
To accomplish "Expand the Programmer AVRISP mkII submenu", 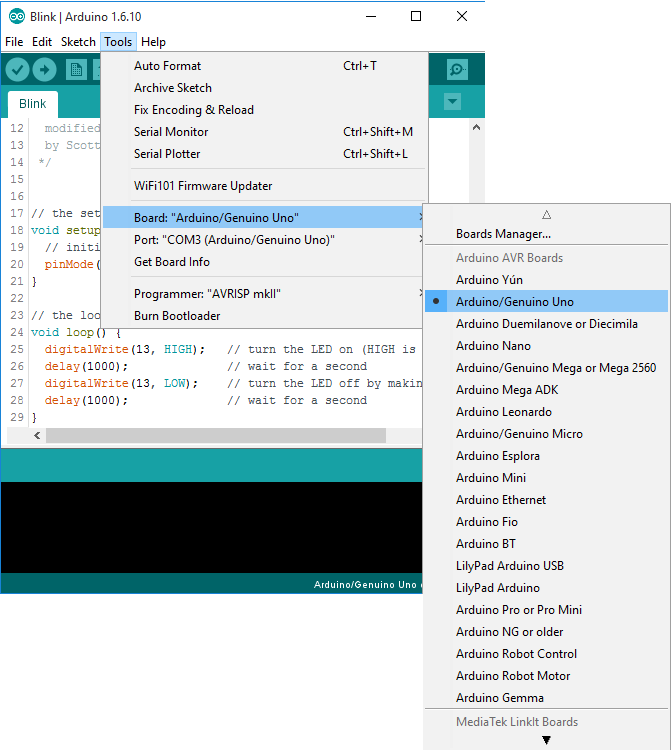I will 263,294.
